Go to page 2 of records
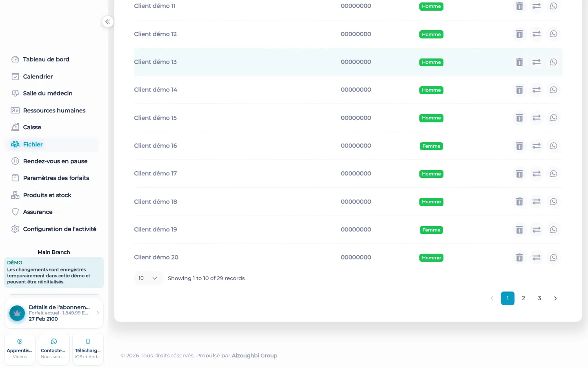This screenshot has width=588, height=368. (523, 298)
